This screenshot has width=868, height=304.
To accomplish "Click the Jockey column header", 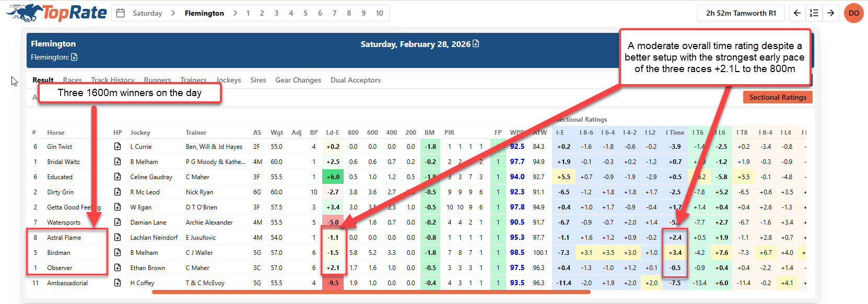I will click(x=140, y=133).
